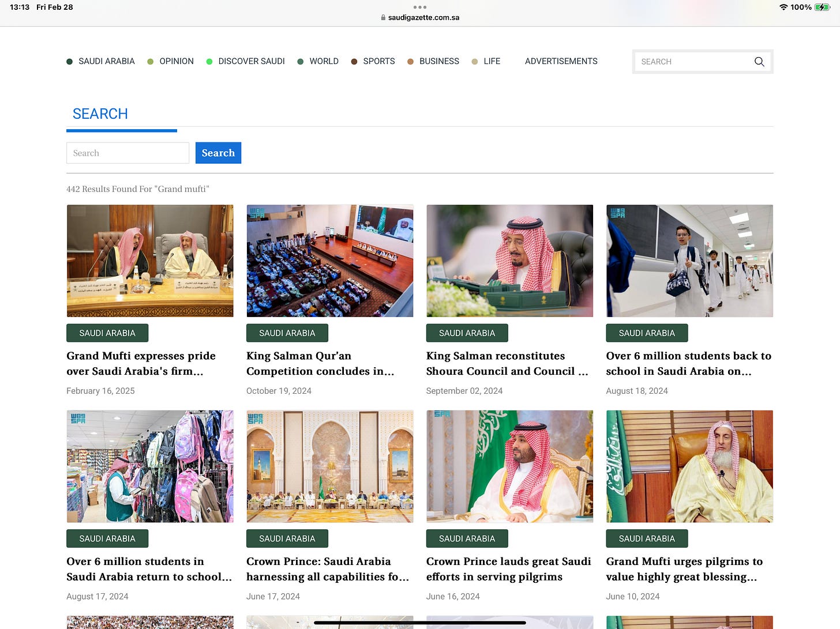
Task: Click the blue SEARCH page heading
Action: (100, 114)
